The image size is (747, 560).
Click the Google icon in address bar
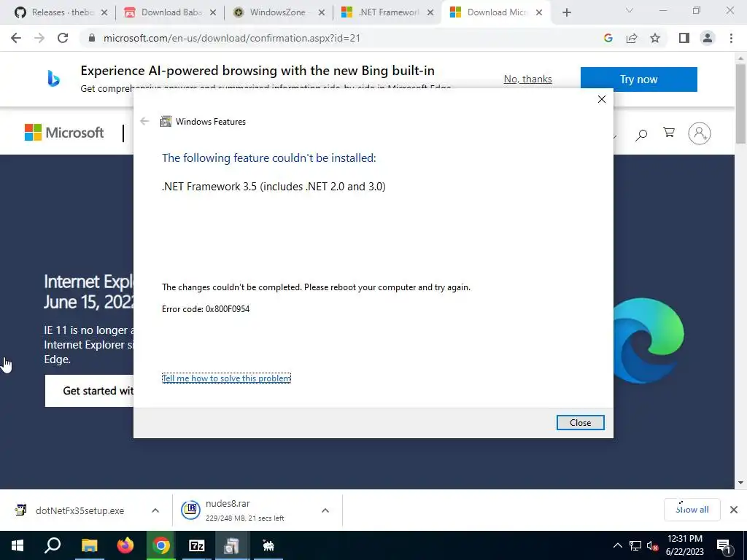coord(608,38)
